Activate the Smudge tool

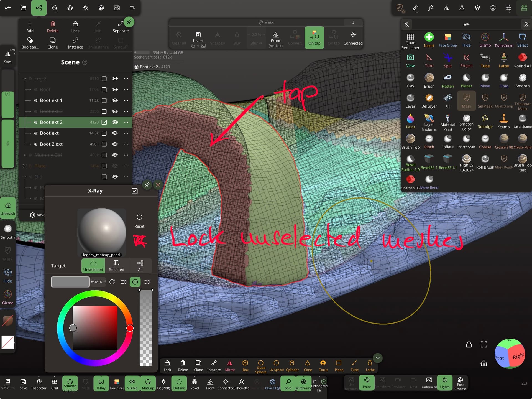485,121
